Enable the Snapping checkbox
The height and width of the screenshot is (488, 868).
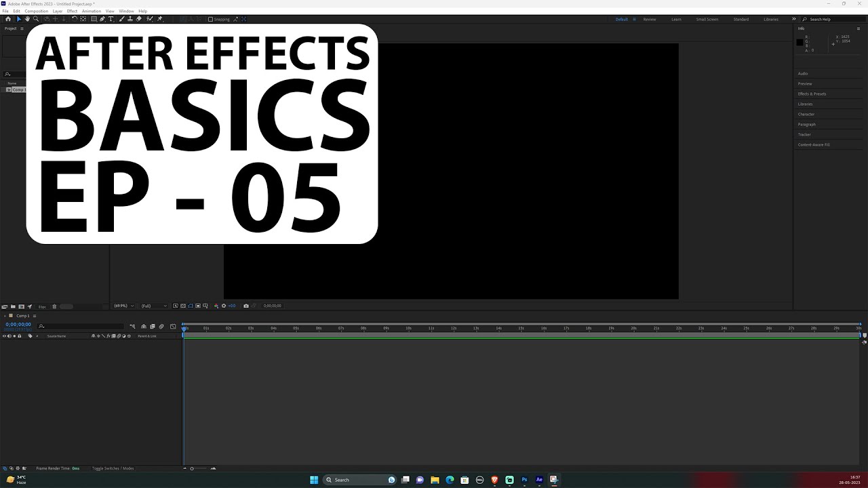210,19
